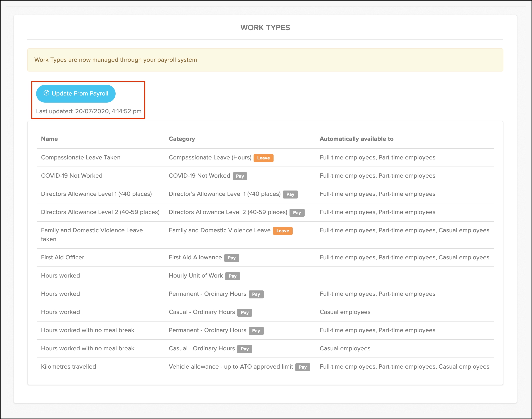
Task: Click availability text in First Aid Officer row
Action: [x=404, y=257]
